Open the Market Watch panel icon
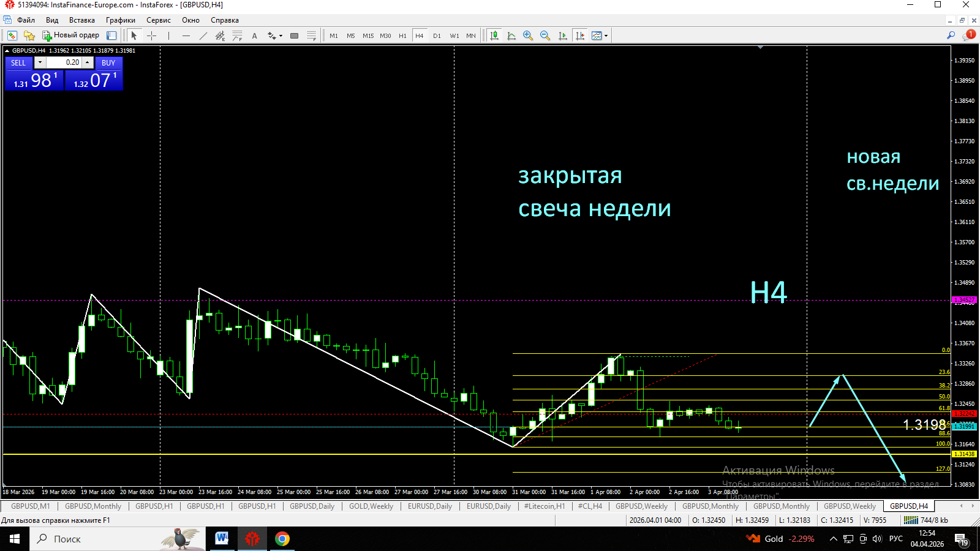 tap(111, 36)
